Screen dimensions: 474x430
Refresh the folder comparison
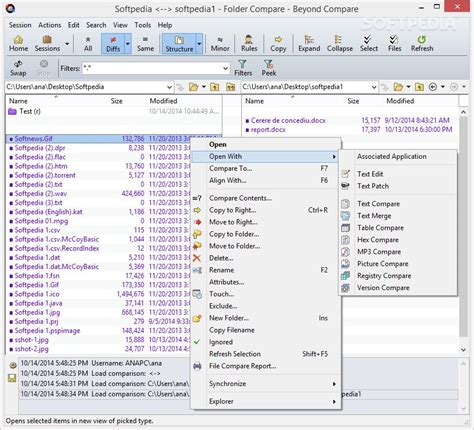pyautogui.click(x=422, y=44)
